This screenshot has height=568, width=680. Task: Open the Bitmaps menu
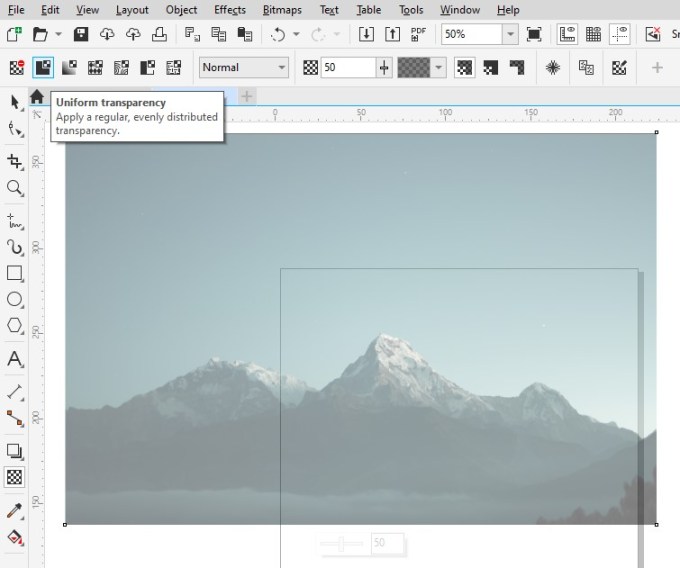[x=282, y=10]
